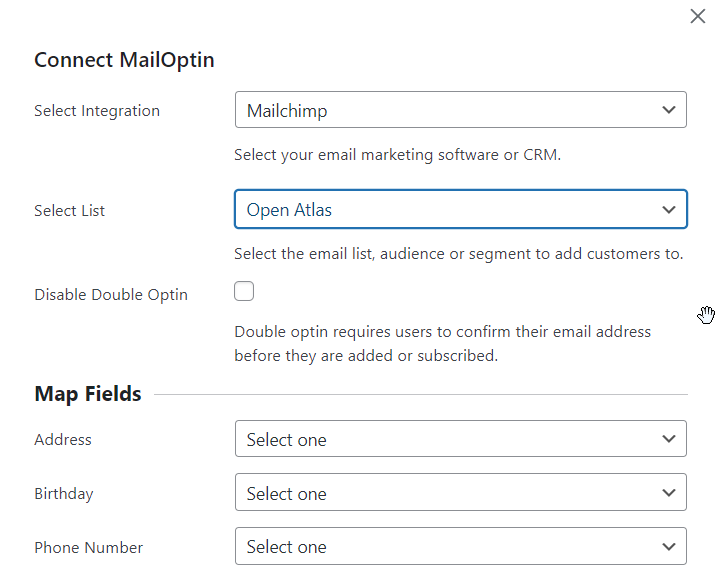Click the Map Fields section heading
Image resolution: width=725 pixels, height=576 pixels.
click(x=88, y=394)
